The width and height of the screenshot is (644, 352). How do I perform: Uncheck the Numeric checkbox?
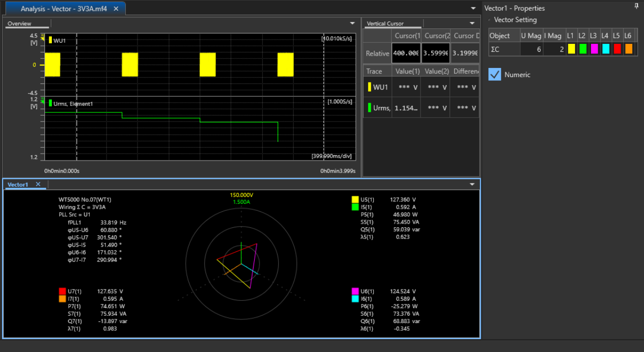pyautogui.click(x=495, y=75)
